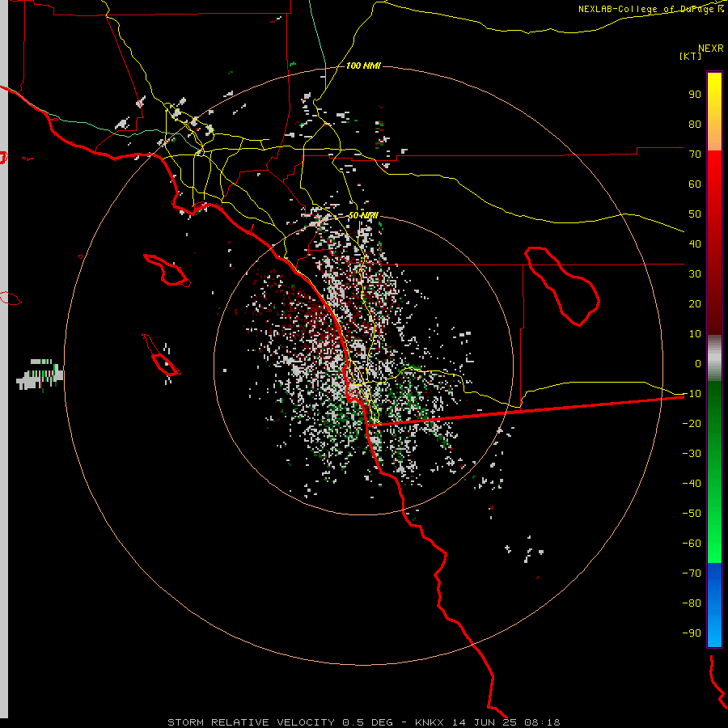The height and width of the screenshot is (728, 728).
Task: Click the -90 value on the velocity scale
Action: 692,633
